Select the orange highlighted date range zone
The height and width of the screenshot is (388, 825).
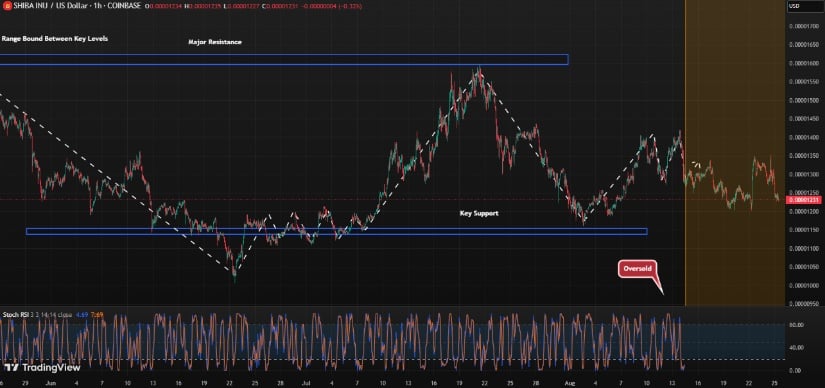coord(735,153)
